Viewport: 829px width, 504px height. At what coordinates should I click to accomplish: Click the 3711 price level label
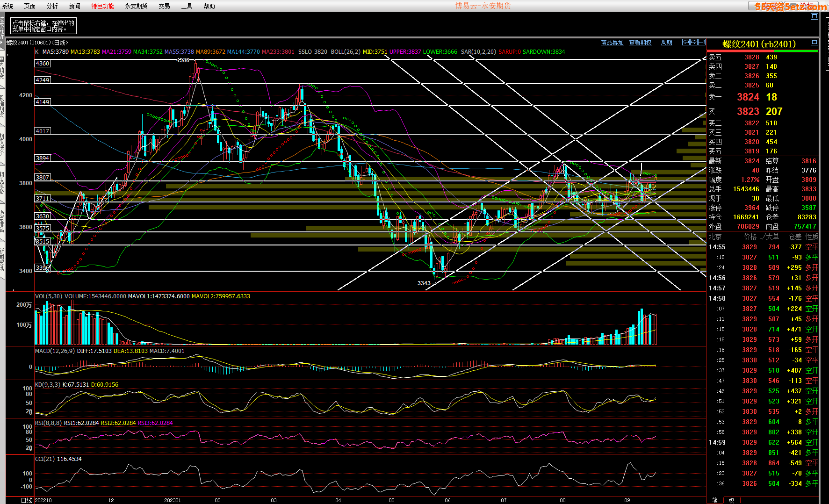click(43, 198)
